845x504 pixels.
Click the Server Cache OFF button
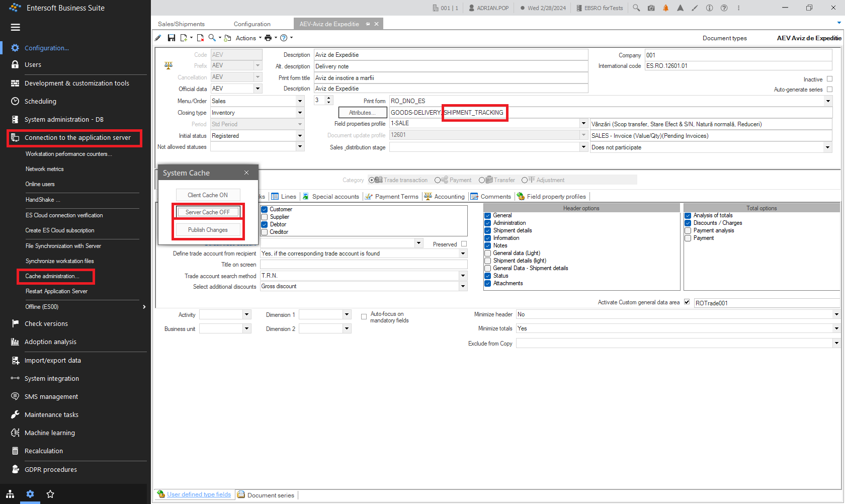pyautogui.click(x=208, y=212)
